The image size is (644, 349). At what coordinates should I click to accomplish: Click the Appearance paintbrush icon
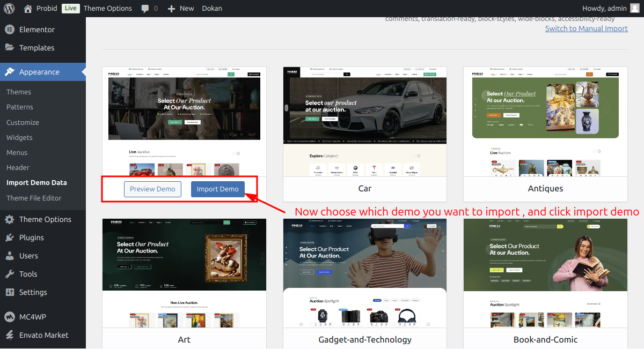[10, 72]
